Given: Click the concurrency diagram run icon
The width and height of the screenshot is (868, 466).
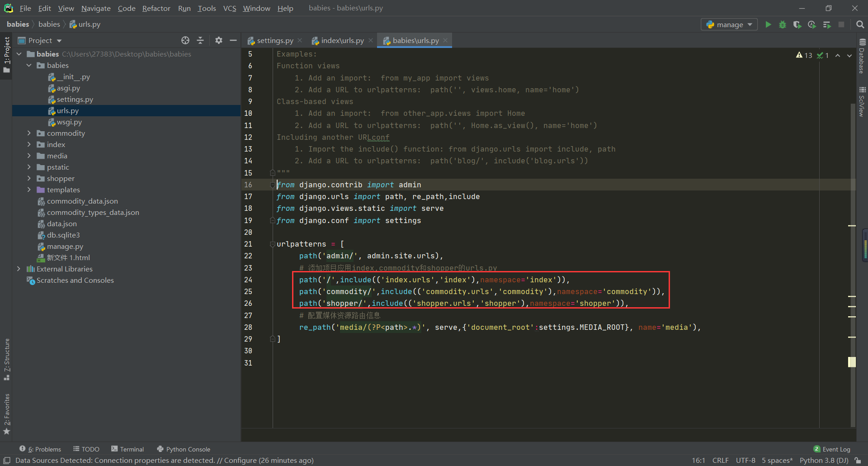Looking at the screenshot, I should click(827, 24).
